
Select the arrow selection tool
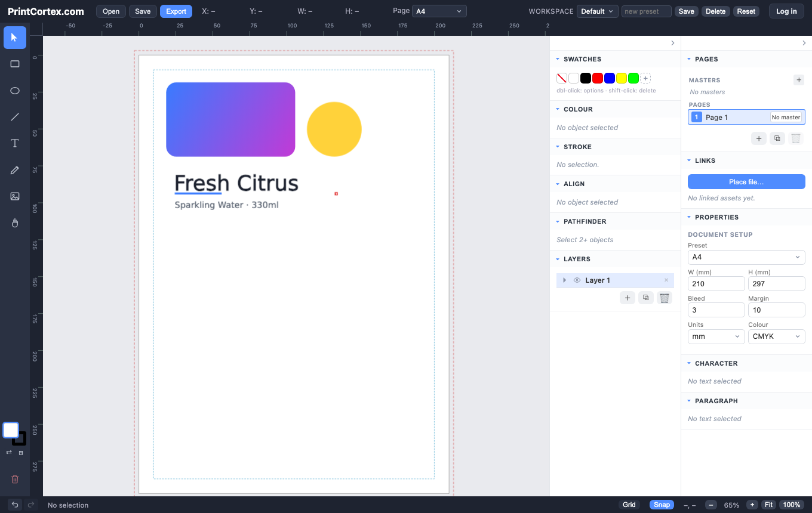point(15,38)
